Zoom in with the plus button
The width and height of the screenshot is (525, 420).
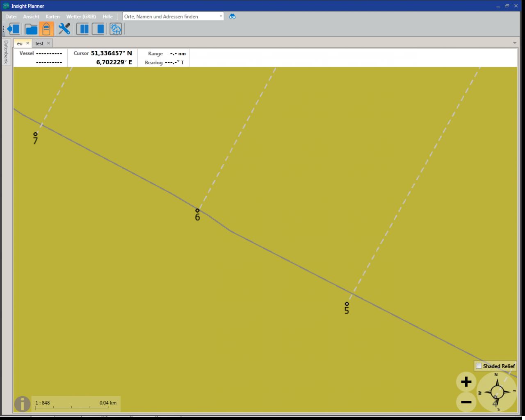(x=466, y=382)
